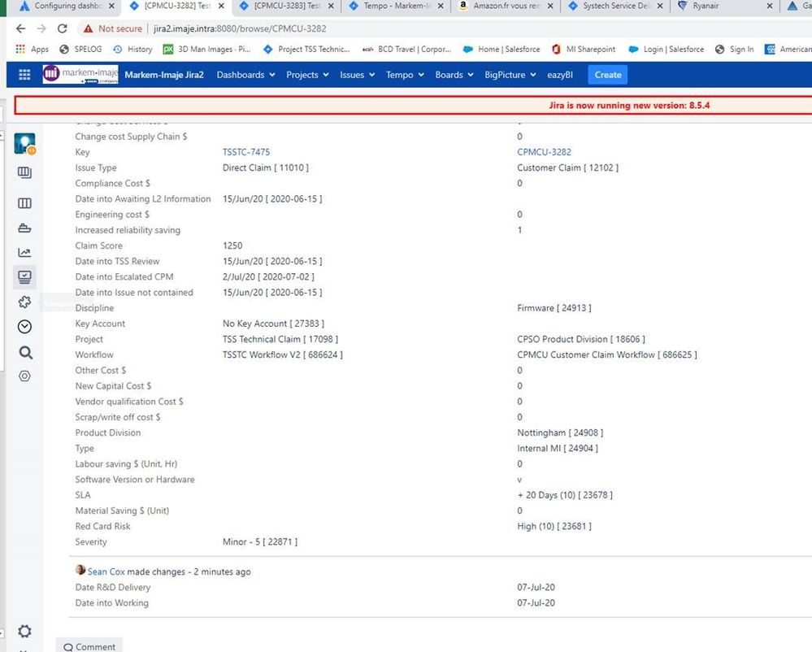Open the hexagon icon in sidebar
The width and height of the screenshot is (812, 652).
click(x=24, y=376)
